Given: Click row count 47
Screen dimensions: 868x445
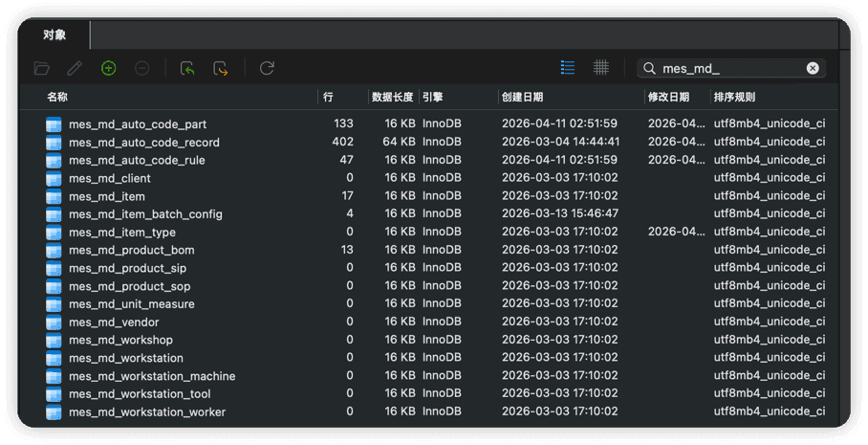Looking at the screenshot, I should [347, 160].
